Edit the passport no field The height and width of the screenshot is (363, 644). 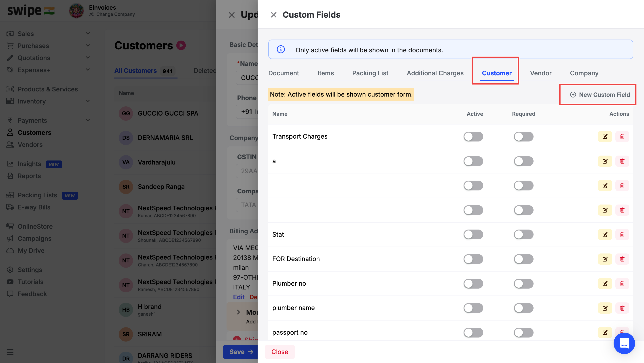click(605, 333)
